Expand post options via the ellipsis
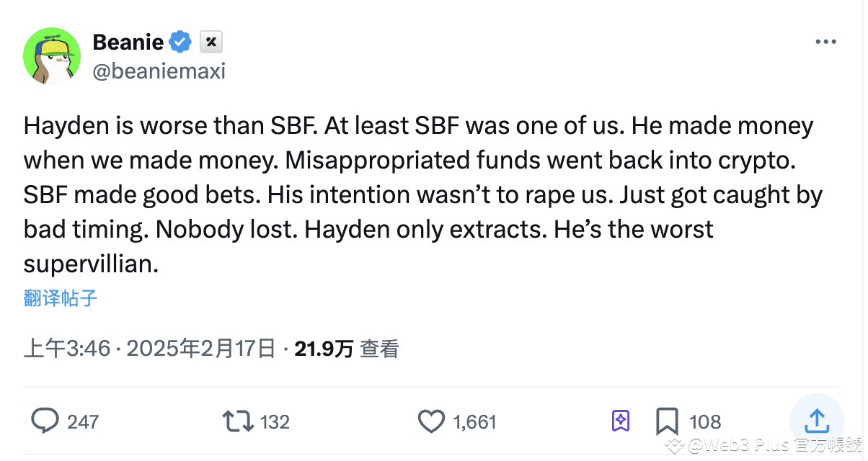 [x=825, y=41]
